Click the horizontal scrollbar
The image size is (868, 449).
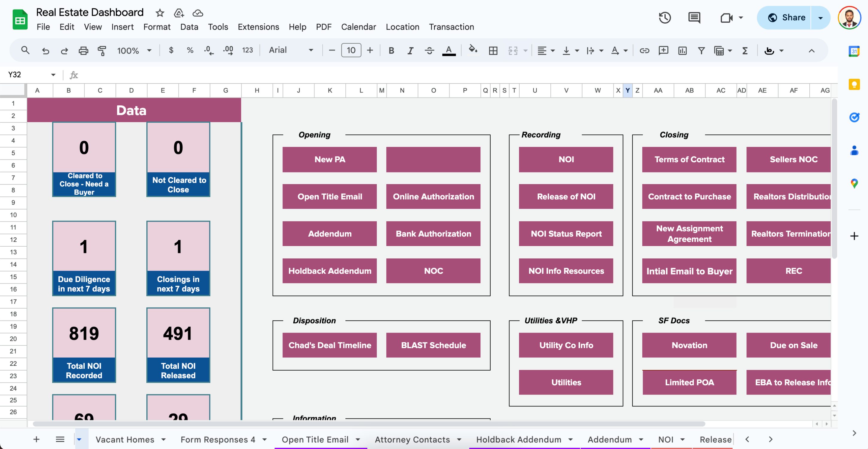click(x=369, y=424)
